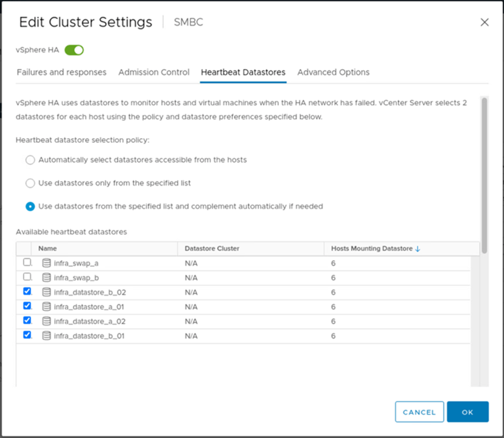The height and width of the screenshot is (438, 504).
Task: Turn off the vSphere HA toggle
Action: point(74,50)
